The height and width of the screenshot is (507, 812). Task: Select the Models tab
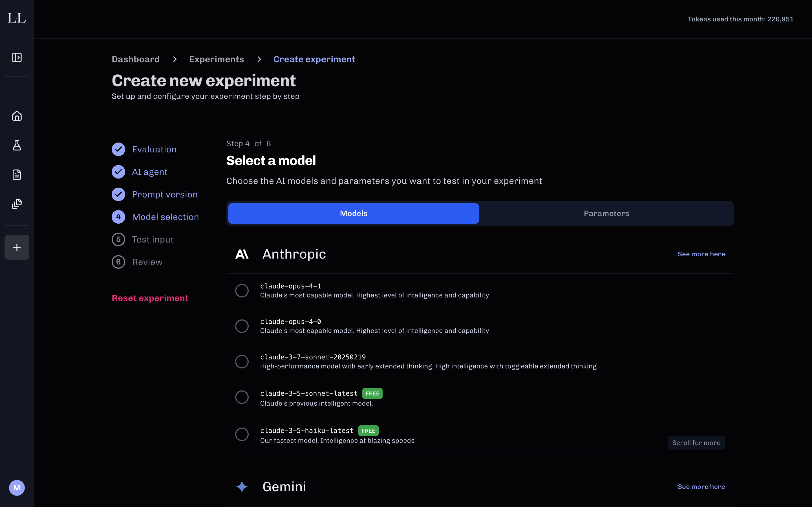(353, 213)
